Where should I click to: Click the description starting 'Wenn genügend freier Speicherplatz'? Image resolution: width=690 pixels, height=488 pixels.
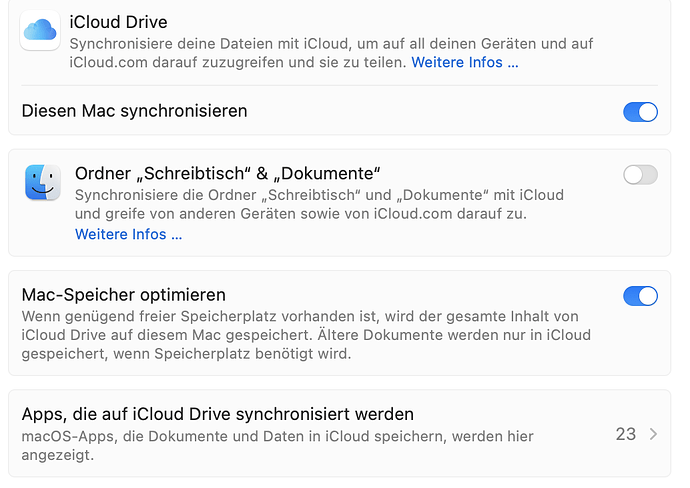306,335
